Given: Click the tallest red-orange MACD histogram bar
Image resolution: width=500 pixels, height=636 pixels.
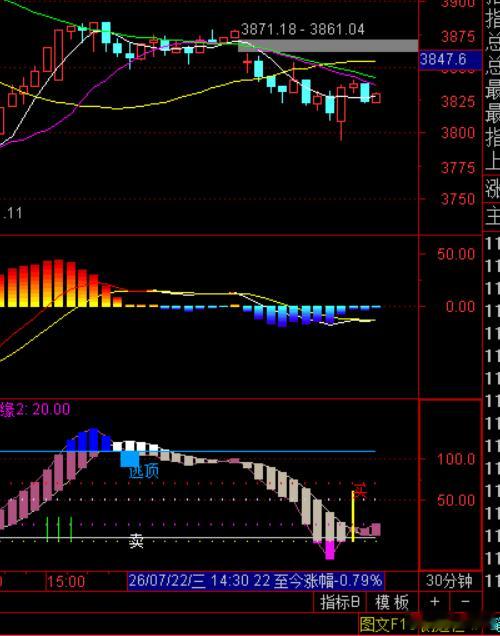Looking at the screenshot, I should (59, 283).
